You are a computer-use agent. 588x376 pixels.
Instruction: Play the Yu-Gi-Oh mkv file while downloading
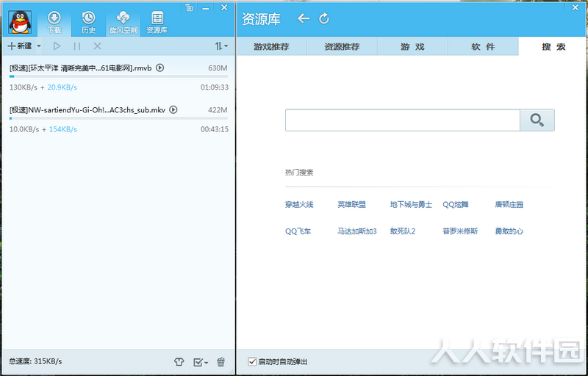pyautogui.click(x=173, y=109)
